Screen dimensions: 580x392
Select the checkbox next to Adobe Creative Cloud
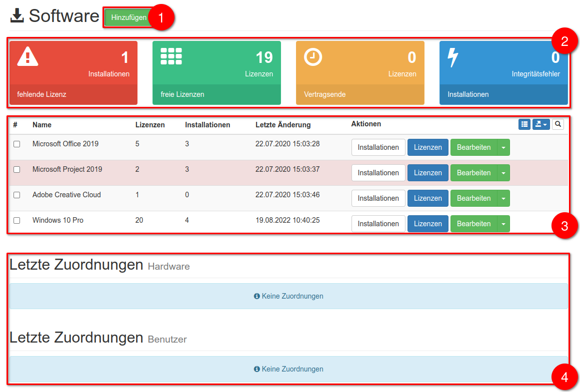(x=16, y=195)
